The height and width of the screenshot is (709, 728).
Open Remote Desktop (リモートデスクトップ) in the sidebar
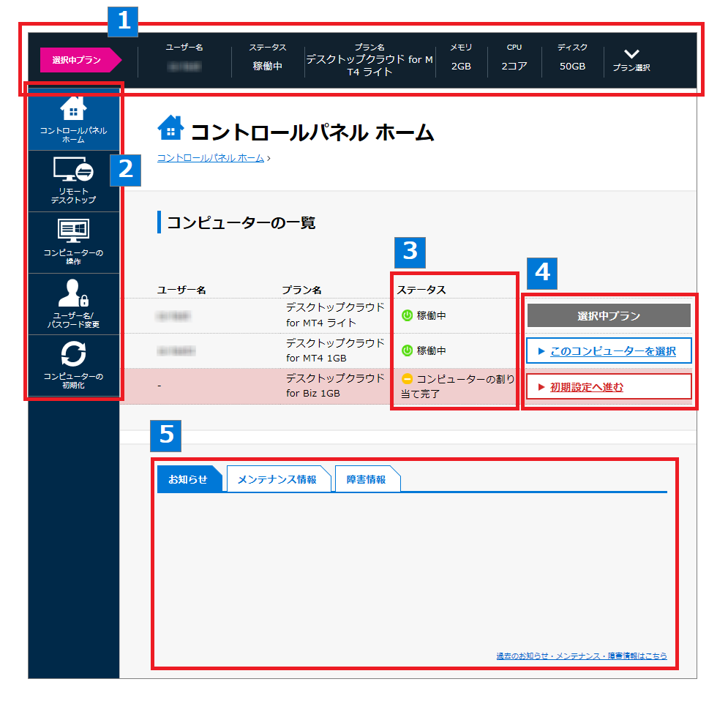[73, 181]
